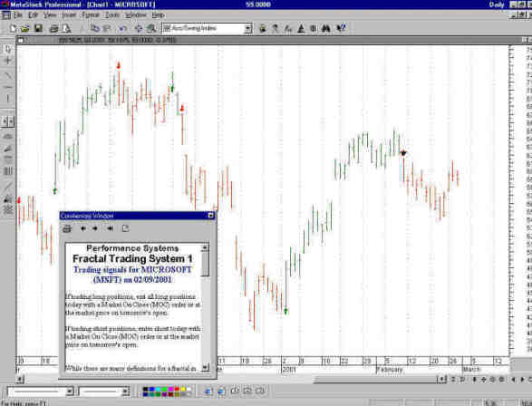Go to the previous commentary with the back arrow

(82, 228)
